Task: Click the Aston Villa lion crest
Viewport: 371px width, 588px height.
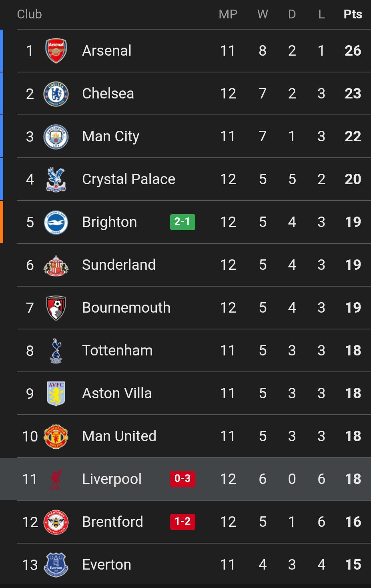Action: [56, 393]
